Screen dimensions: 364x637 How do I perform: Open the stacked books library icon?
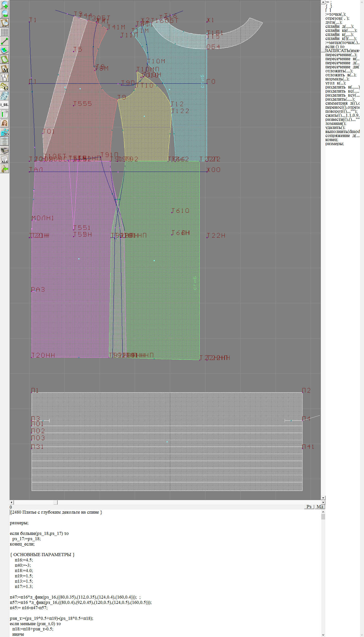pos(5,151)
